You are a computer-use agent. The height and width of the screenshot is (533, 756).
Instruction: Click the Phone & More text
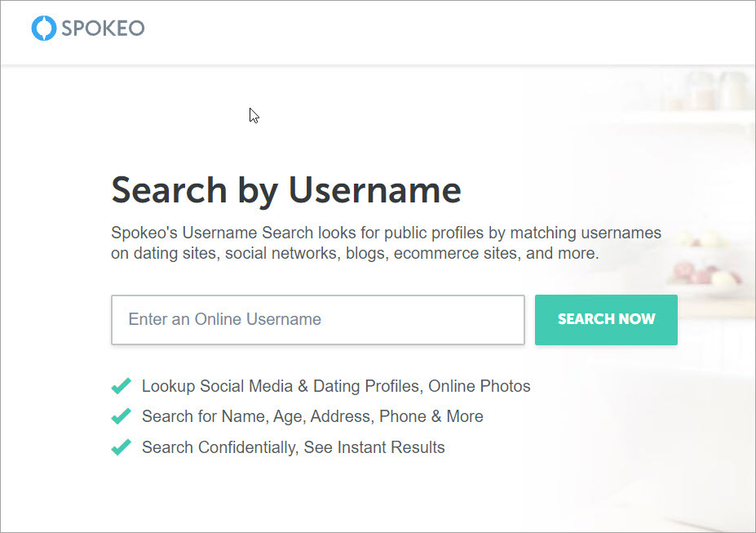(x=431, y=417)
